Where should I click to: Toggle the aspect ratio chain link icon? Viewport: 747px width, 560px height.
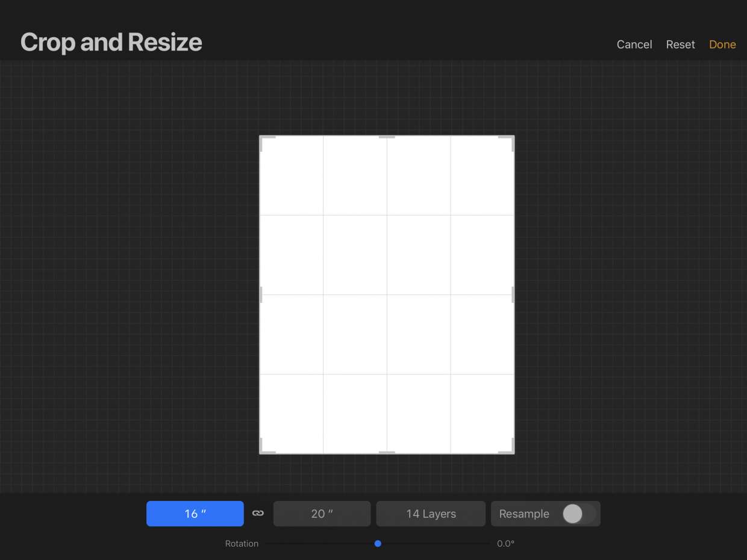(x=258, y=513)
